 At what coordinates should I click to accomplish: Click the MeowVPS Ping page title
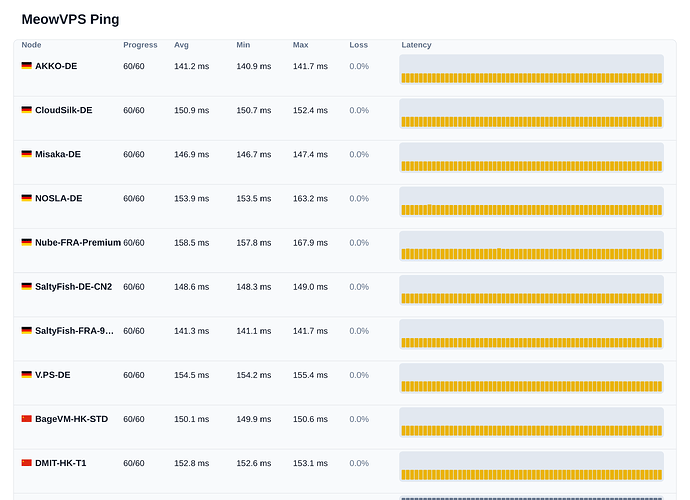pos(70,19)
